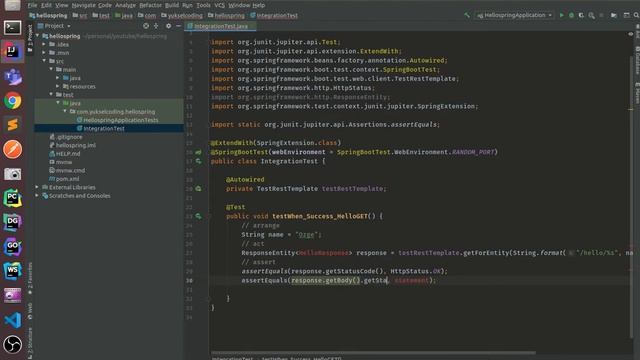Open the Build menu

(172, 5)
